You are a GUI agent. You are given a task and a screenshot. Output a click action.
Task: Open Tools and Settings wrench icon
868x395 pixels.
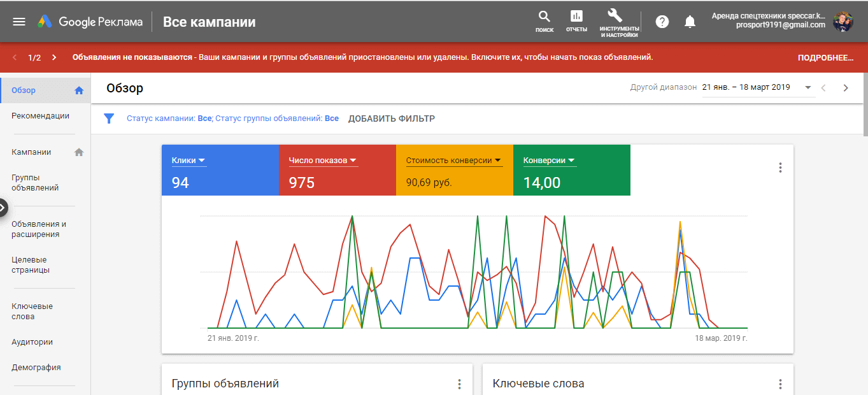pyautogui.click(x=615, y=16)
